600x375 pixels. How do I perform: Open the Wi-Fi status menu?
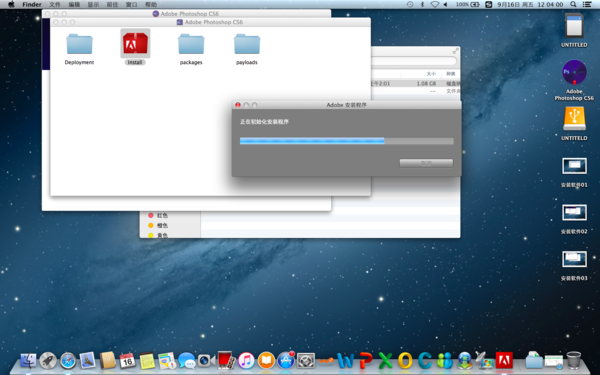click(434, 4)
